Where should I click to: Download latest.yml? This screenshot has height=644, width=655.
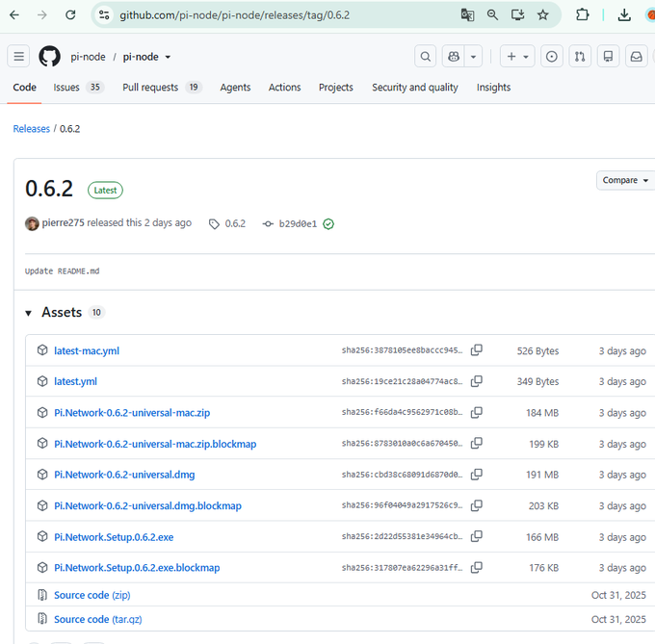click(75, 381)
